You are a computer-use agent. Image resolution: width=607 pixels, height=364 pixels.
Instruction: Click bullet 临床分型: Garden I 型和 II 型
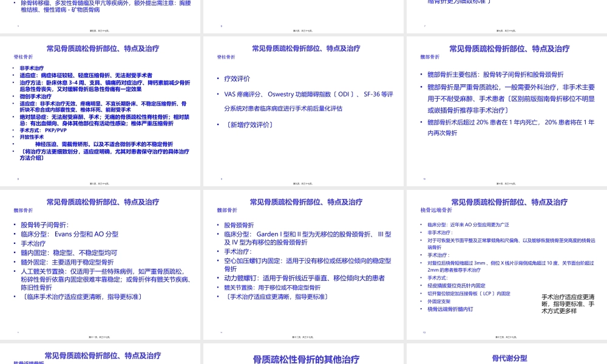click(308, 238)
